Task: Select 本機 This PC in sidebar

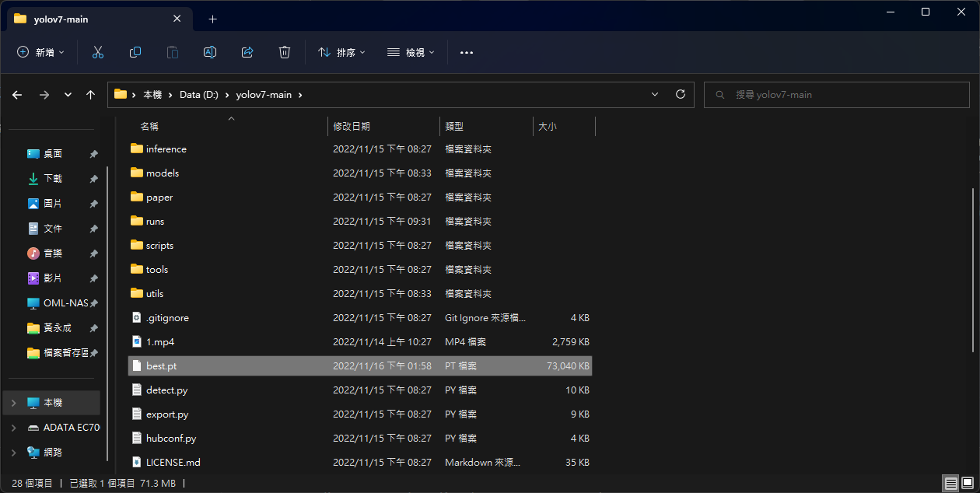Action: (x=52, y=403)
